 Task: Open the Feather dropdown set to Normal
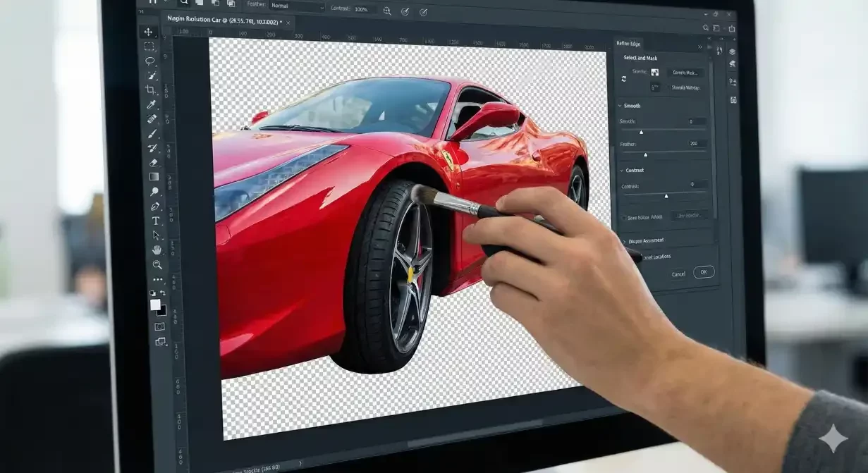tap(297, 6)
